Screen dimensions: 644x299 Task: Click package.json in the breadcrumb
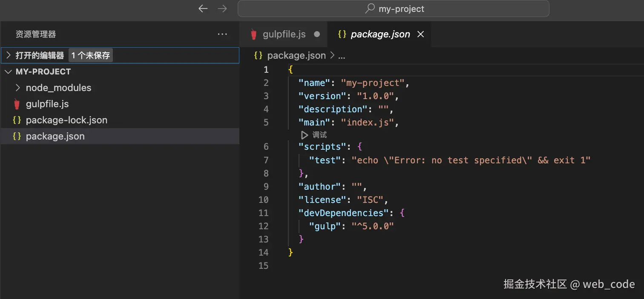click(296, 56)
